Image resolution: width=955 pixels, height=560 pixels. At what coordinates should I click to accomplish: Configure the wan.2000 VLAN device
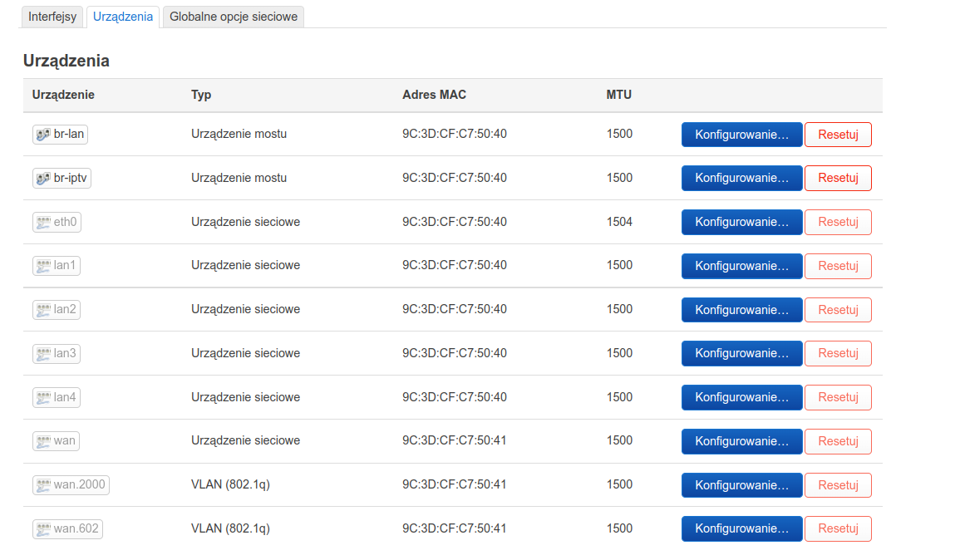click(x=742, y=485)
